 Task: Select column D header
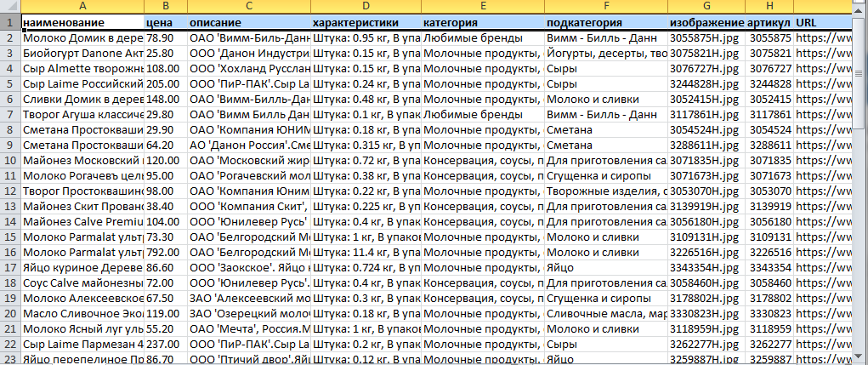point(366,7)
